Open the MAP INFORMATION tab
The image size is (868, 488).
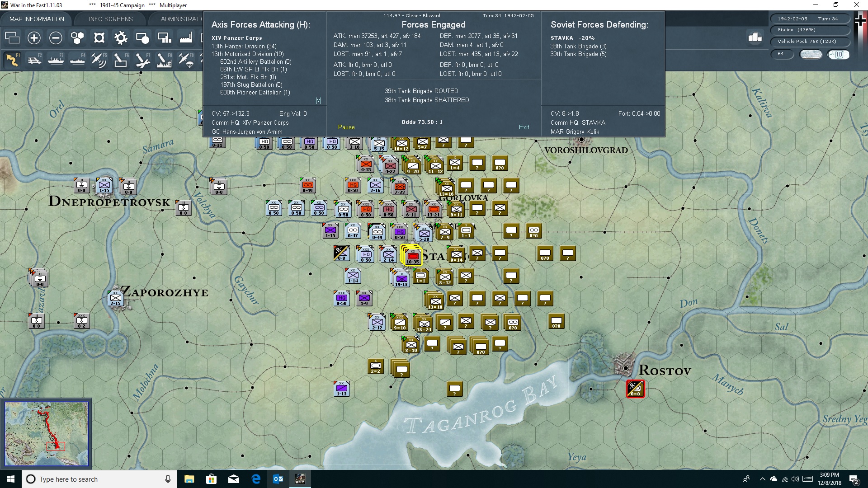click(37, 19)
